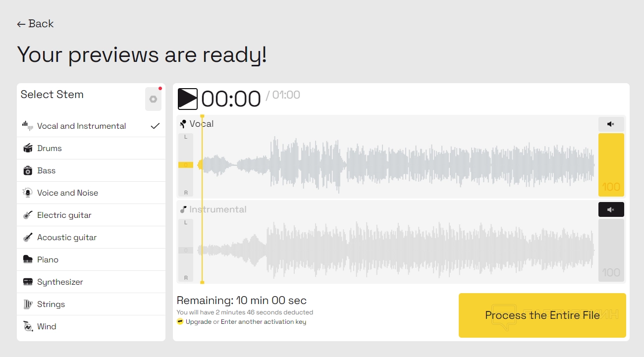
Task: Select the Wind stem option
Action: click(47, 326)
